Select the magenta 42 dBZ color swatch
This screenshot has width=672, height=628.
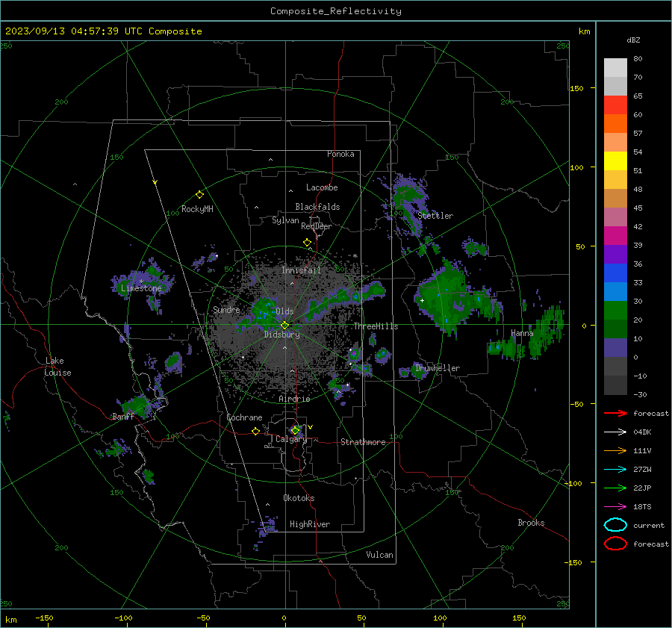[x=615, y=236]
